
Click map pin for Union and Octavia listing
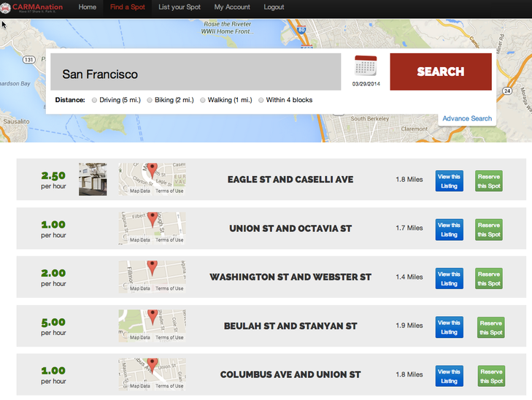click(x=152, y=219)
